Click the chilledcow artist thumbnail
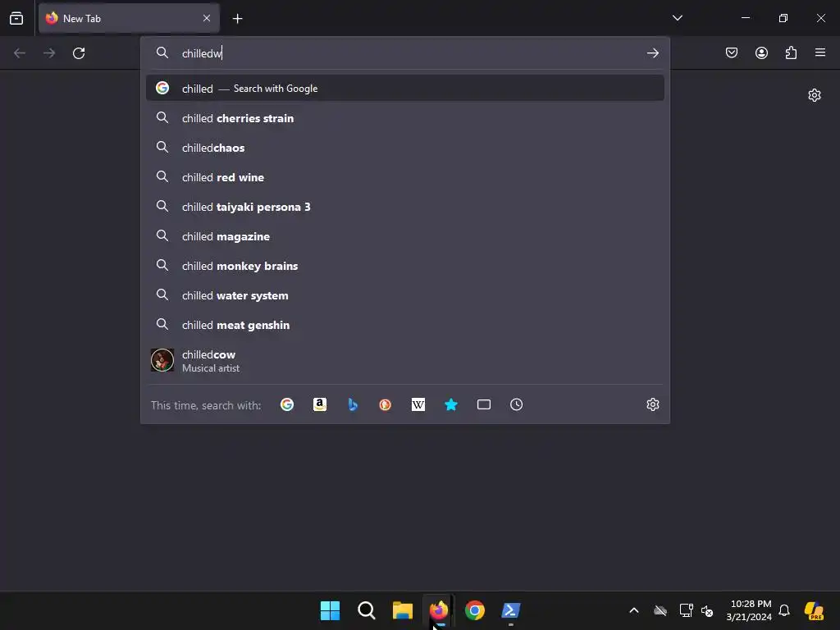 coord(162,360)
